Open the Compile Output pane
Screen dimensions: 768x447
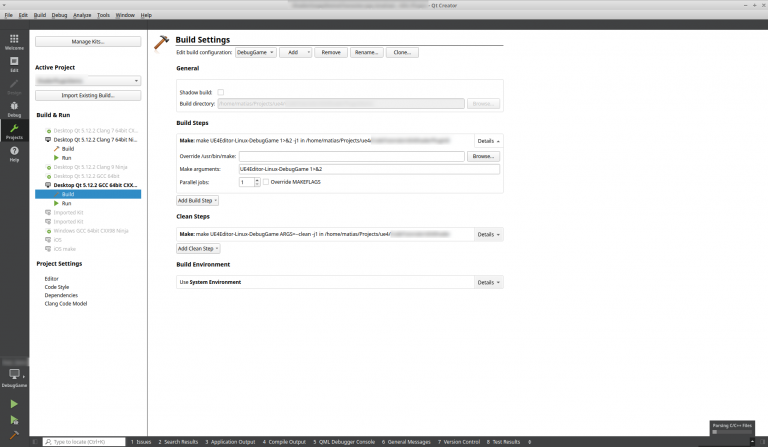[x=284, y=442]
